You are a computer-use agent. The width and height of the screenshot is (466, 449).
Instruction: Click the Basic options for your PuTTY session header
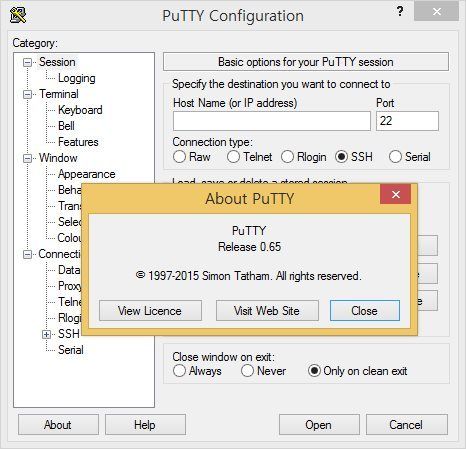306,62
